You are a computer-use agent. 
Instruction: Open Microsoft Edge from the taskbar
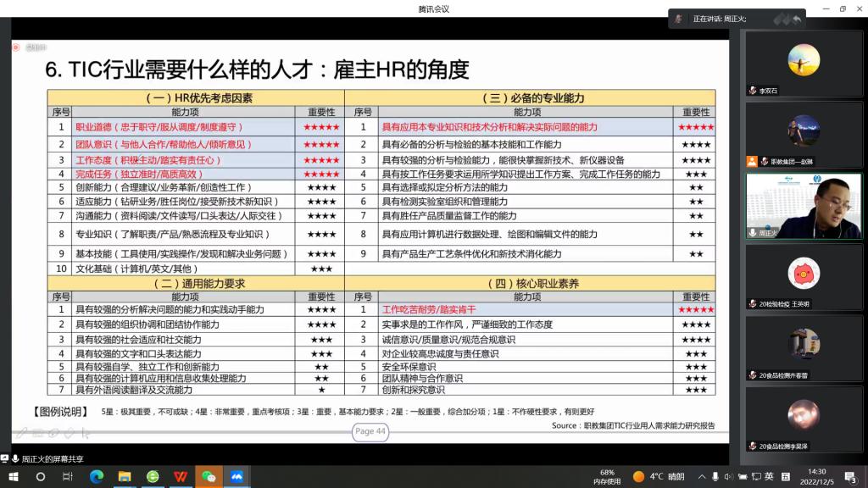97,476
